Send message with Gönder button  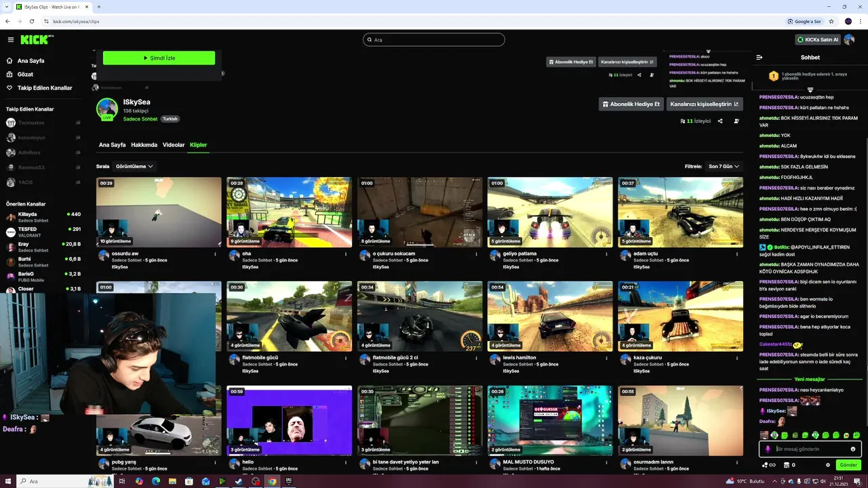pos(848,465)
